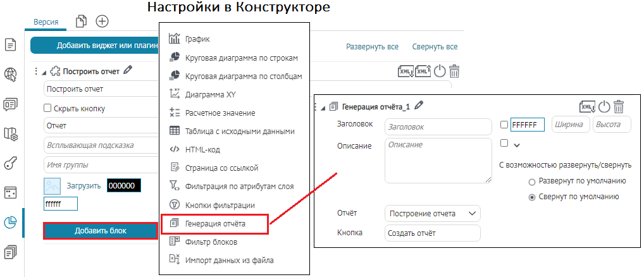Screen dimensions: 644x277
Task: Click XML export icon in Генерация отчёта_1 header
Action: pos(587,106)
